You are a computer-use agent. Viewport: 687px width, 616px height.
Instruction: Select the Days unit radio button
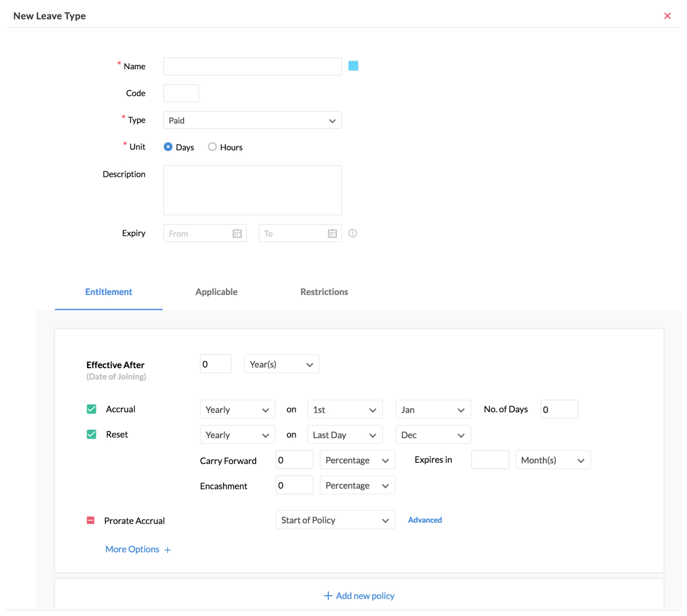pos(168,147)
